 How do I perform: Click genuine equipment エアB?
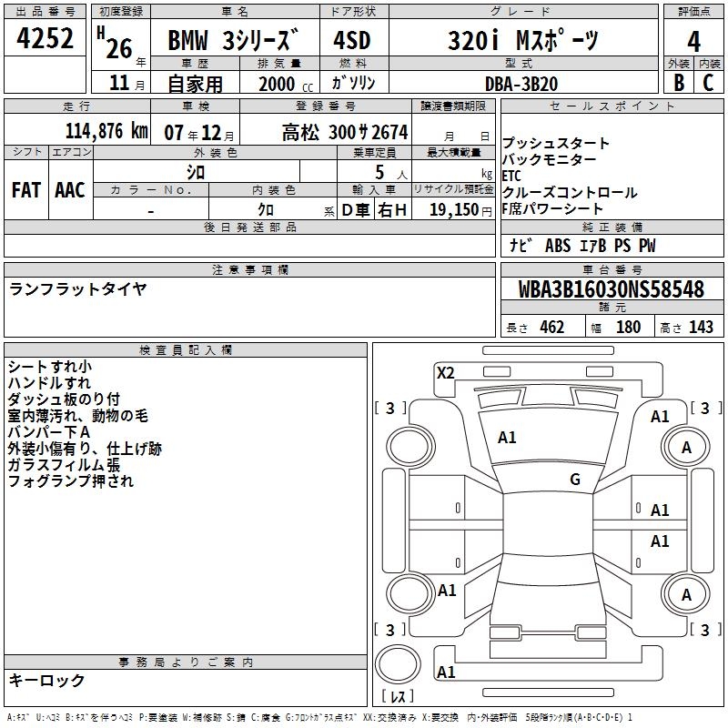[x=593, y=245]
